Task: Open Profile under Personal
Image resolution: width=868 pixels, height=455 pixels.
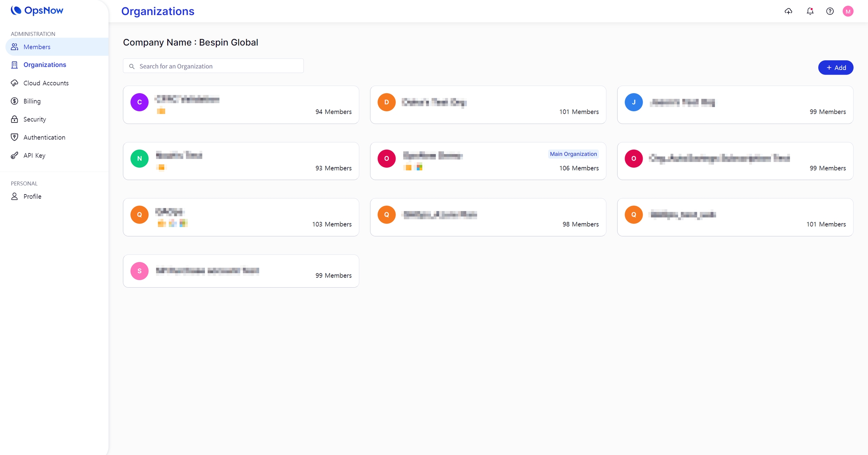Action: click(x=32, y=196)
